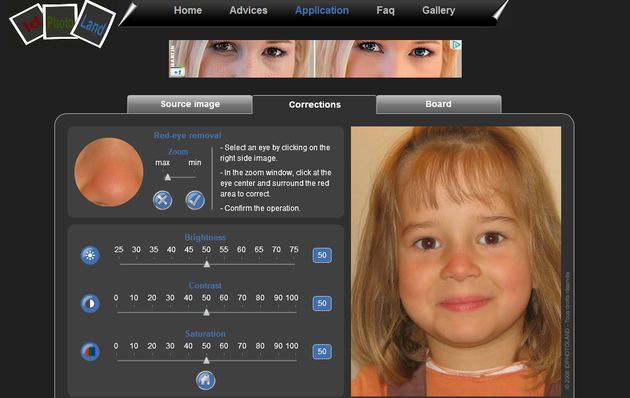
Task: Click the 20 mark on Contrast scale
Action: (x=151, y=298)
